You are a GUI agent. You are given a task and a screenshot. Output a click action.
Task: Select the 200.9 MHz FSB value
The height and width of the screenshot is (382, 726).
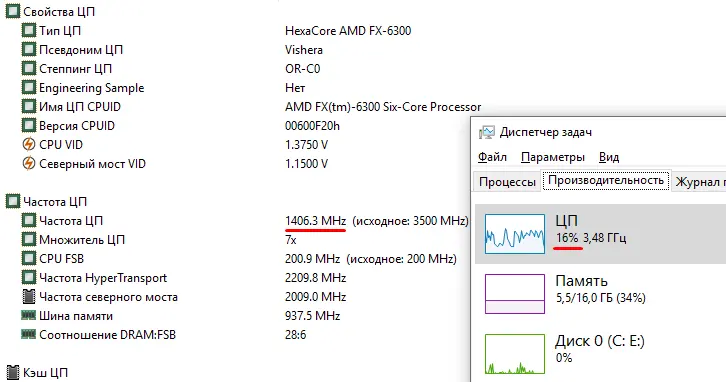(x=313, y=258)
